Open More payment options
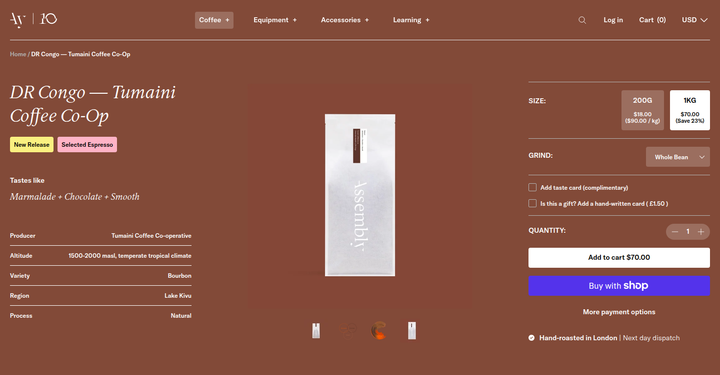 pos(619,312)
